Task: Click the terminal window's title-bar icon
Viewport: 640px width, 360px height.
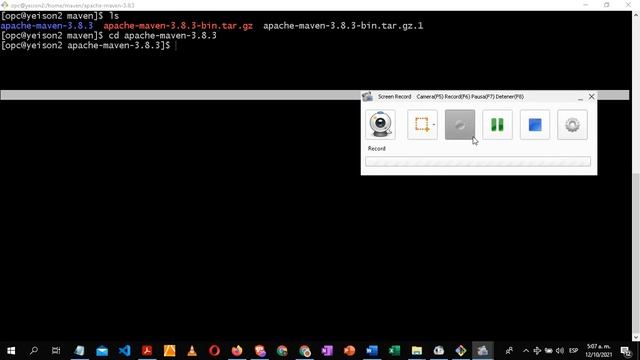Action: tap(4, 5)
